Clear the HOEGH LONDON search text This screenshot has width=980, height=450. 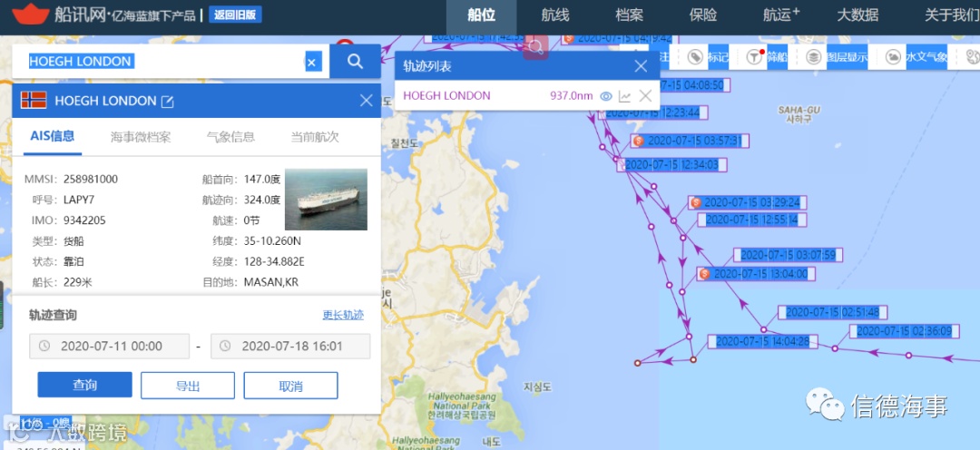pos(313,62)
